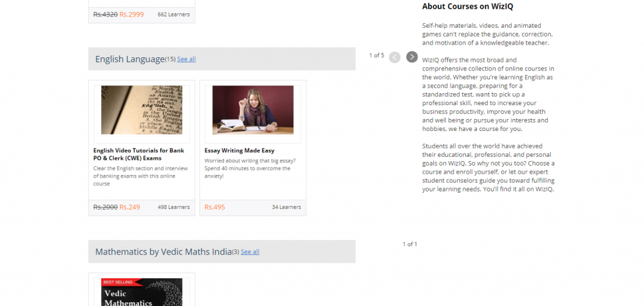Click the 662 Learners count
The height and width of the screenshot is (306, 644).
(x=174, y=14)
